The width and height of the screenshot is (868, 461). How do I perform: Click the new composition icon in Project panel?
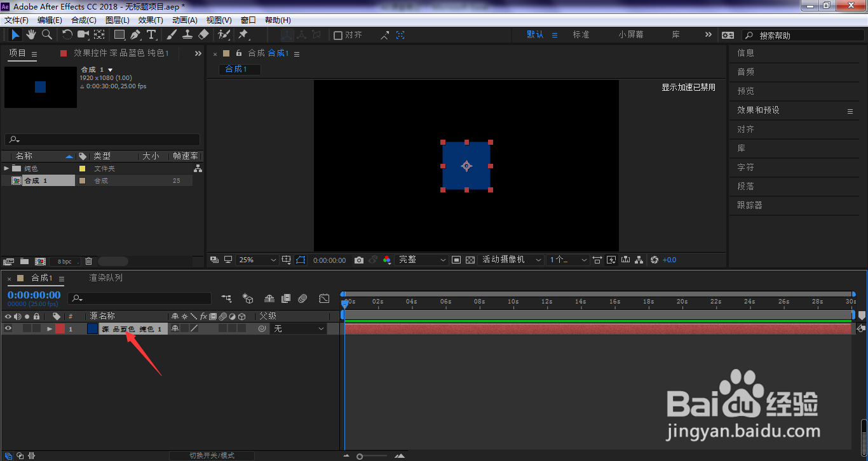(x=40, y=261)
